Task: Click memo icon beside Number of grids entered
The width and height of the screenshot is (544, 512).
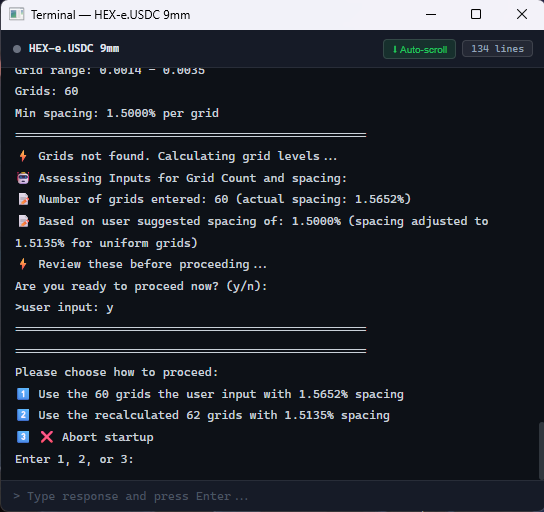Action: click(x=23, y=199)
